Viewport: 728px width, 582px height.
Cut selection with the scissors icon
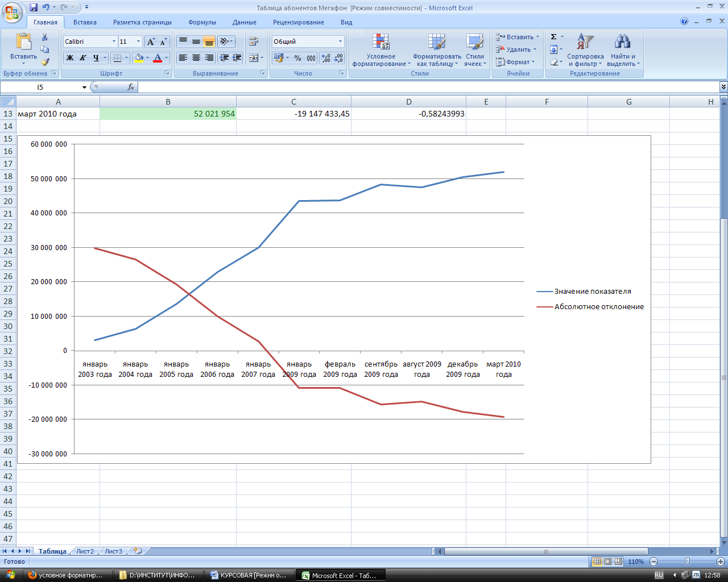click(45, 38)
